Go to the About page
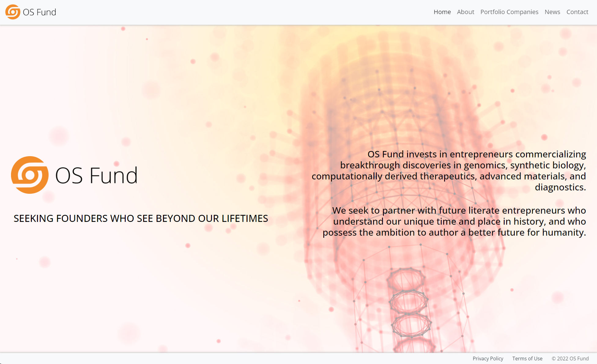The image size is (597, 364). point(465,12)
